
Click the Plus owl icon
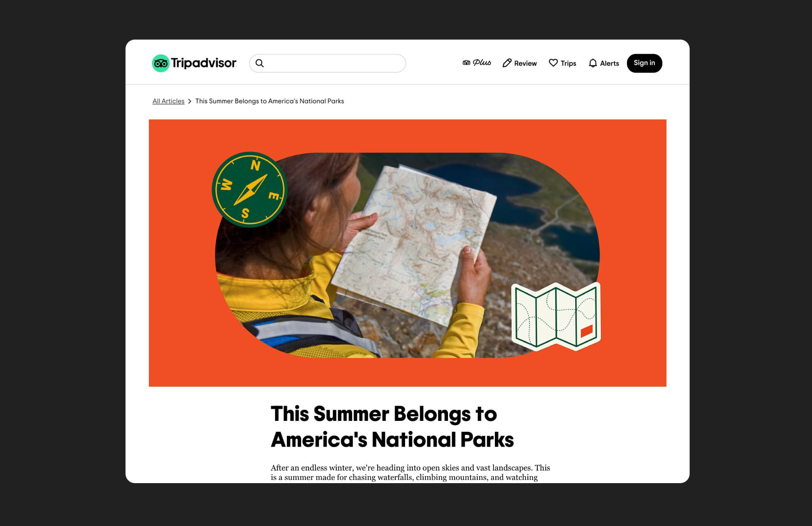click(466, 63)
